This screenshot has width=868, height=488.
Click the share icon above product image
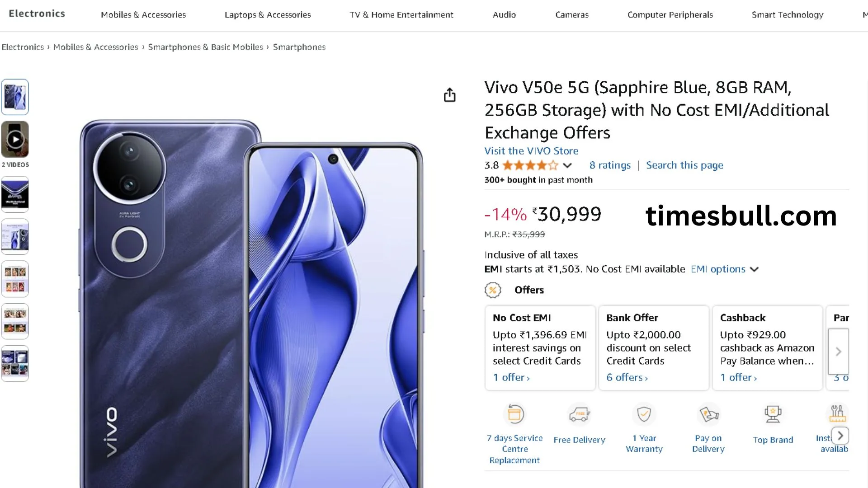point(449,95)
